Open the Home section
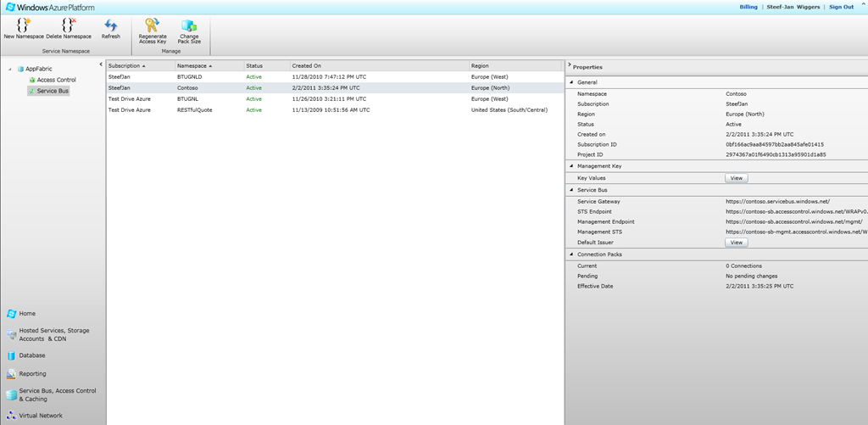 (27, 314)
